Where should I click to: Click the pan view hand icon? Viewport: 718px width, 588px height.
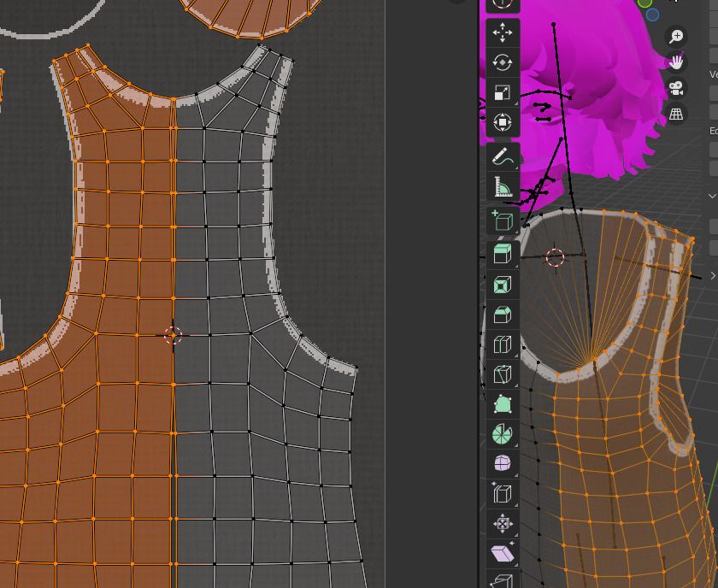676,62
